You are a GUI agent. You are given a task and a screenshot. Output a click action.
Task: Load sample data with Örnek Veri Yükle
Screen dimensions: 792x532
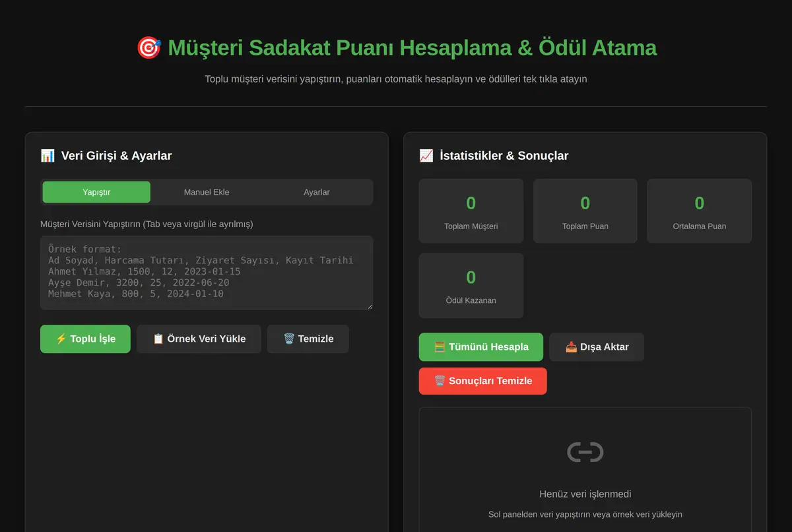pyautogui.click(x=199, y=339)
